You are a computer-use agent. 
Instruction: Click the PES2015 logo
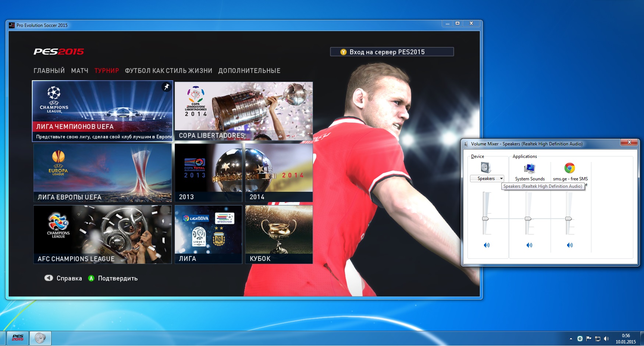tap(59, 52)
